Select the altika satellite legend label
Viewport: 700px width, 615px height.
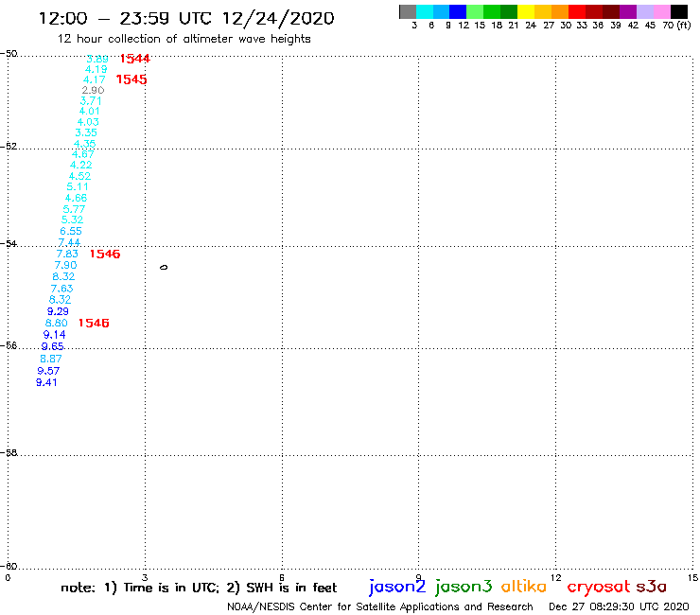tap(523, 587)
